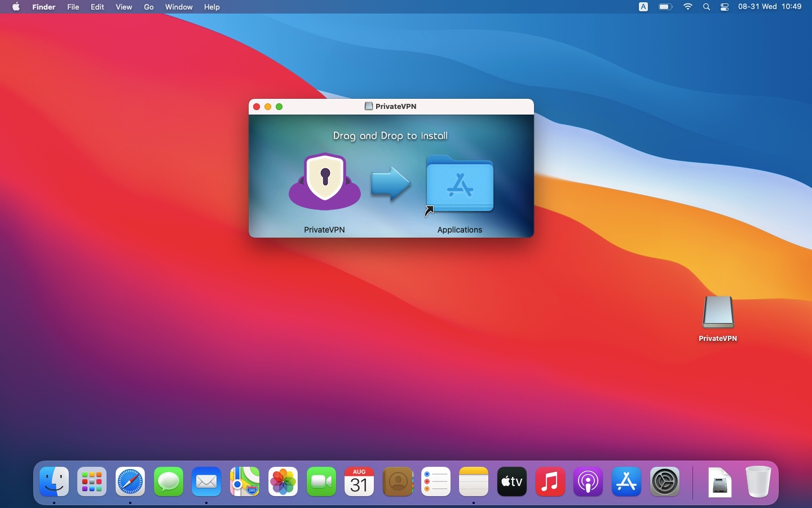Open Spotlight search magnifier
The height and width of the screenshot is (508, 812).
(707, 7)
